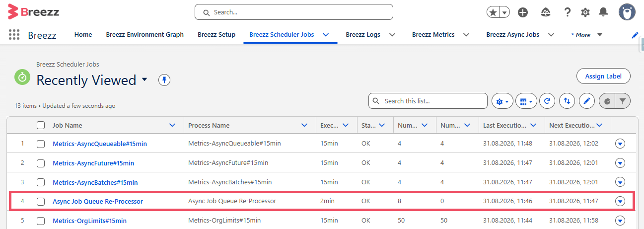Click the Process Name cell Metrics-OrgLimits#15min
The height and width of the screenshot is (229, 644).
tap(224, 221)
